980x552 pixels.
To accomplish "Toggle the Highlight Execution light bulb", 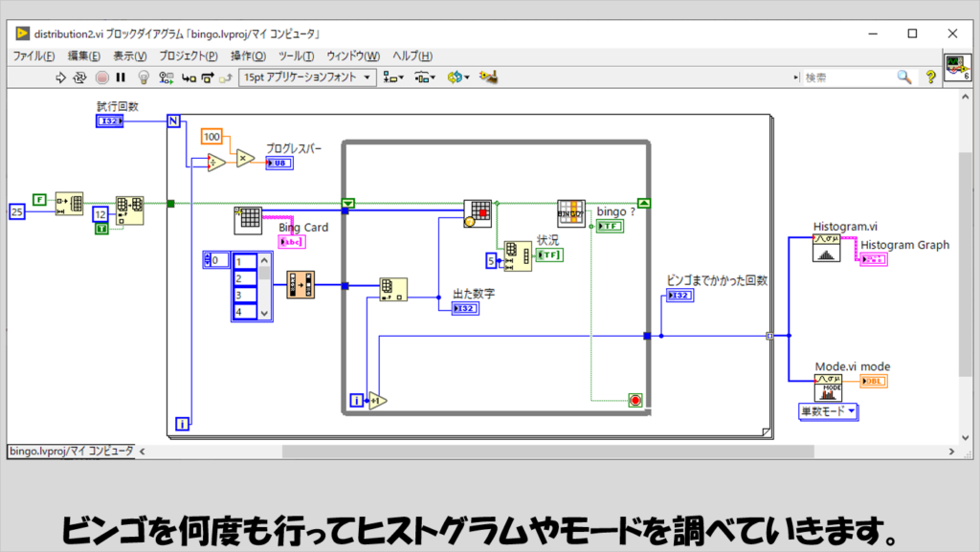I will tap(144, 77).
